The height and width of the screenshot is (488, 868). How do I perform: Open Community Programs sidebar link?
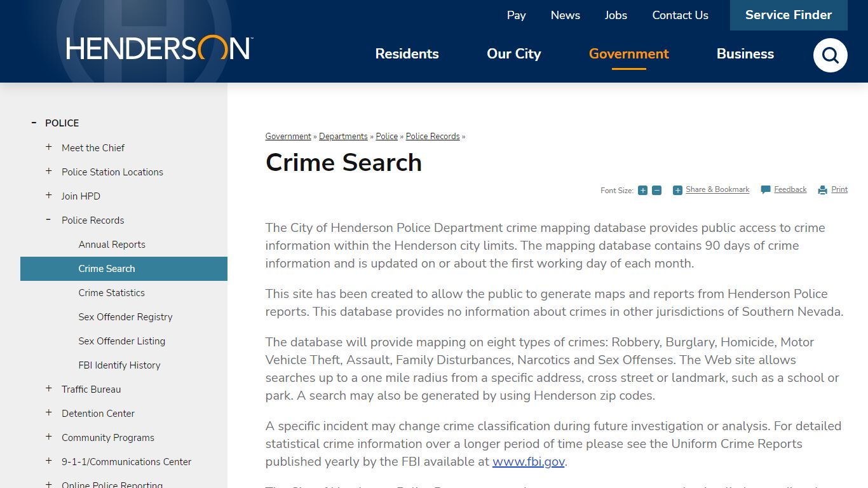(x=107, y=438)
